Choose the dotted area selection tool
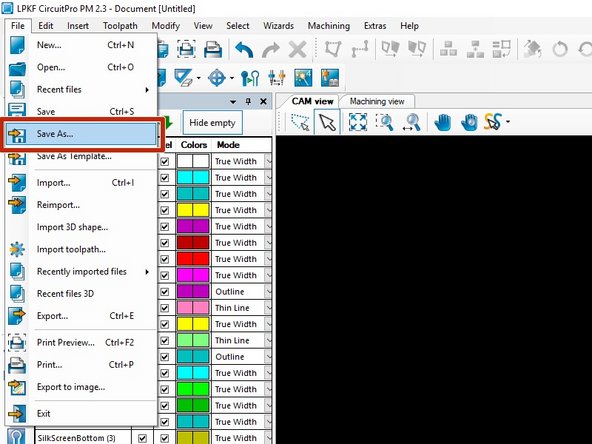The width and height of the screenshot is (592, 444). tap(301, 122)
